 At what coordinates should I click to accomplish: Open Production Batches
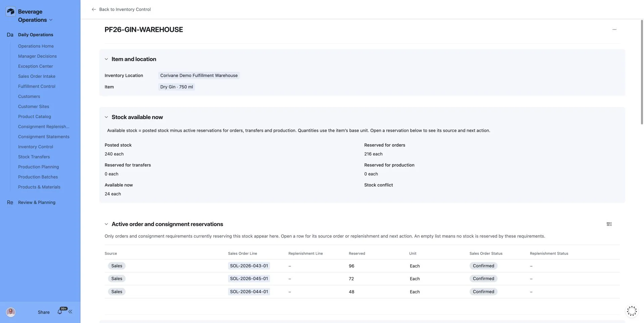(38, 177)
